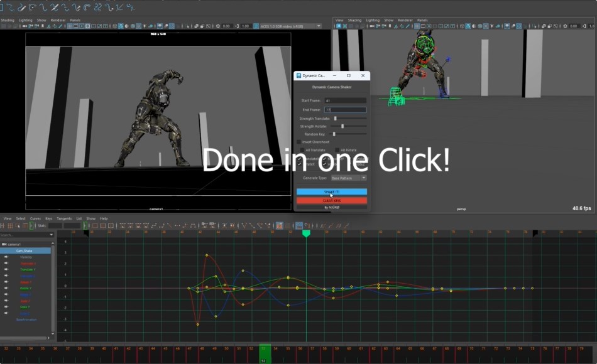This screenshot has width=597, height=364.
Task: Open the Generate Type dropdown
Action: (348, 178)
